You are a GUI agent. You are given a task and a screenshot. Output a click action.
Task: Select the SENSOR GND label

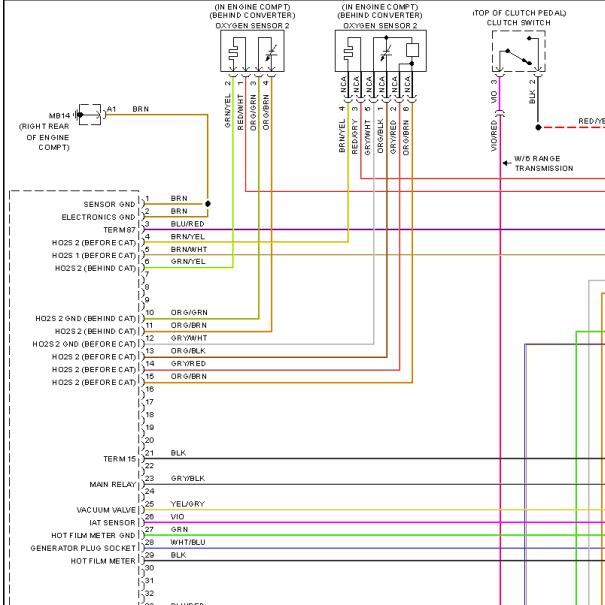pyautogui.click(x=109, y=204)
